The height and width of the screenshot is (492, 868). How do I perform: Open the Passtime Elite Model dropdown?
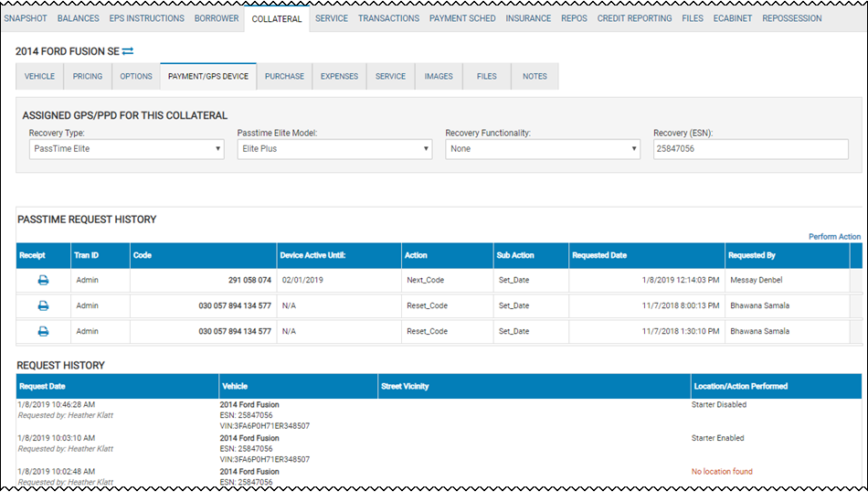pos(335,149)
